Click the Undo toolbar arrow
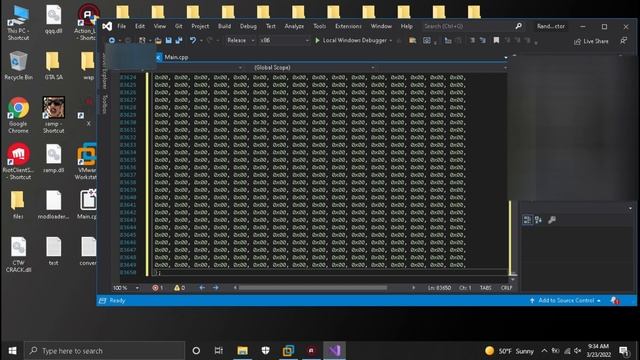Viewport: 640px width, 360px height. click(x=193, y=40)
